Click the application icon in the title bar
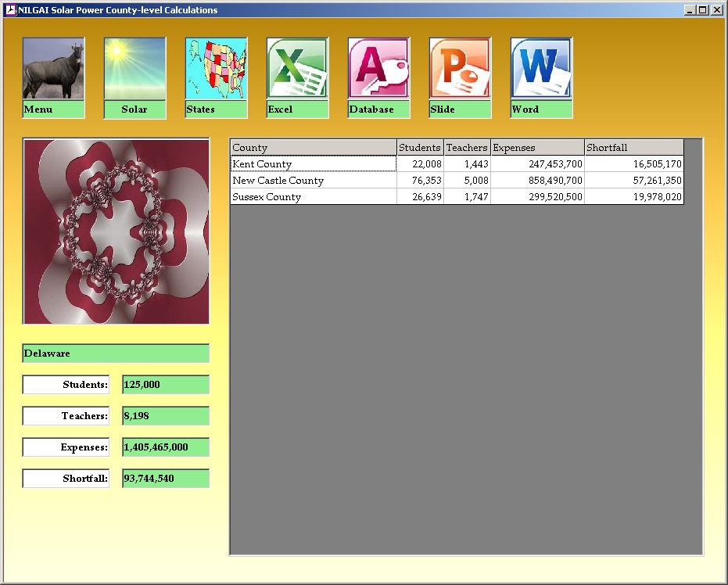Screen dimensions: 728x585 [10, 10]
